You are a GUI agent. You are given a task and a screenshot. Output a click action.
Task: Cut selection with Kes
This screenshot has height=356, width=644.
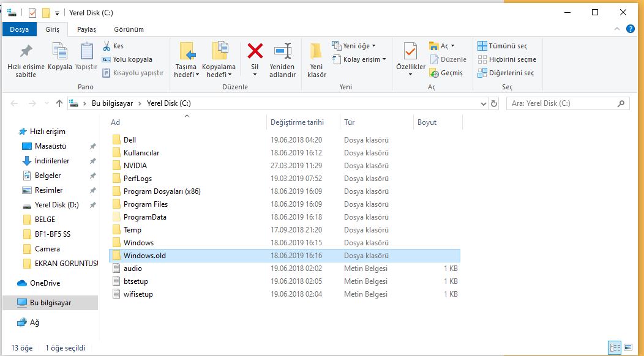tap(113, 46)
